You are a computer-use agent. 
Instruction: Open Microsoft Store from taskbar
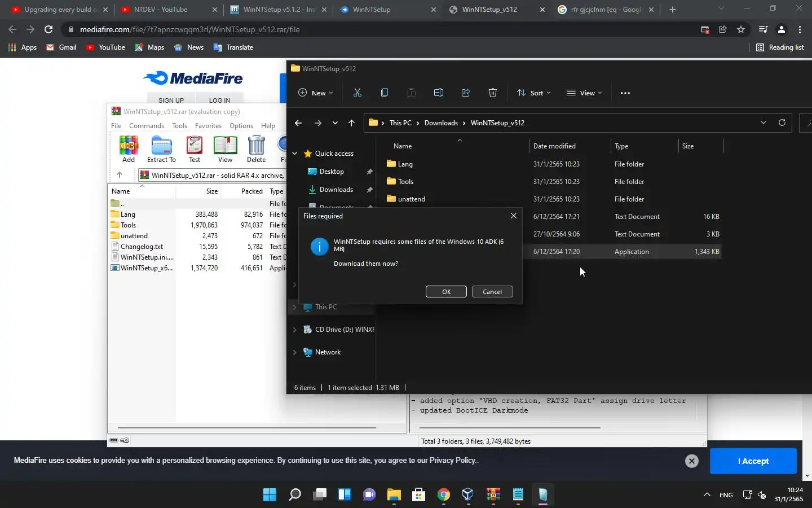click(418, 495)
